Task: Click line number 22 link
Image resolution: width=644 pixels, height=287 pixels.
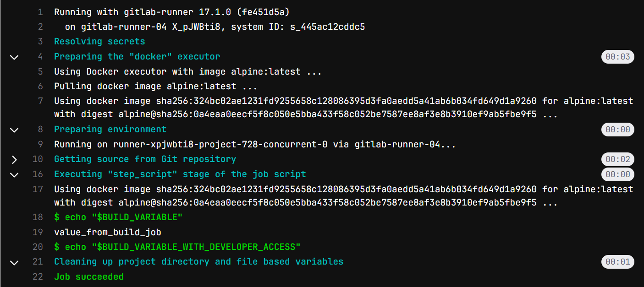Action: click(38, 276)
